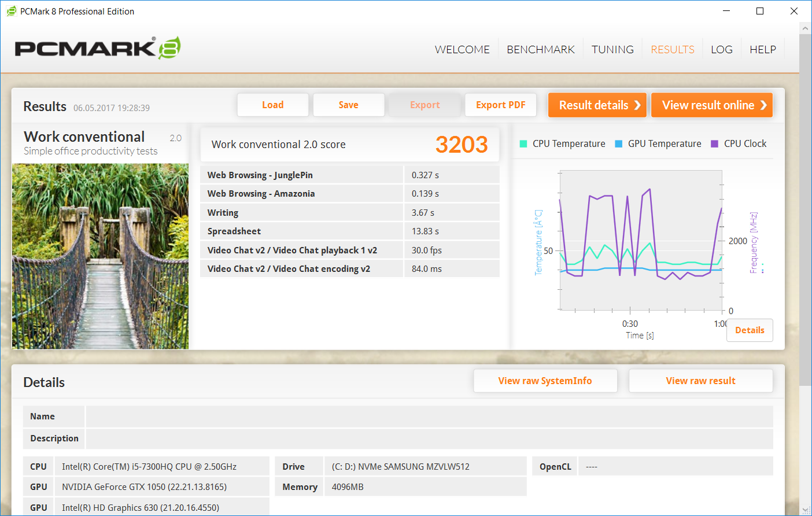Image resolution: width=812 pixels, height=516 pixels.
Task: Open the Welcome tab
Action: (x=462, y=50)
